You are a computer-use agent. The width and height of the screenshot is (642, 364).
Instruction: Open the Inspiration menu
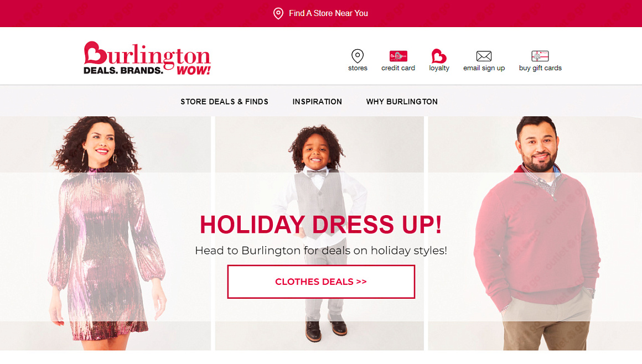pyautogui.click(x=317, y=102)
